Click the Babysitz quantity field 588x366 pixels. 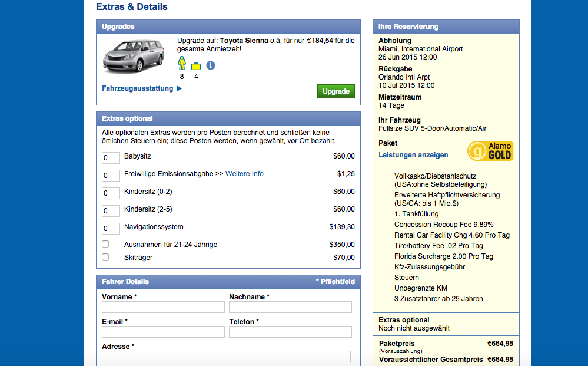click(x=111, y=158)
